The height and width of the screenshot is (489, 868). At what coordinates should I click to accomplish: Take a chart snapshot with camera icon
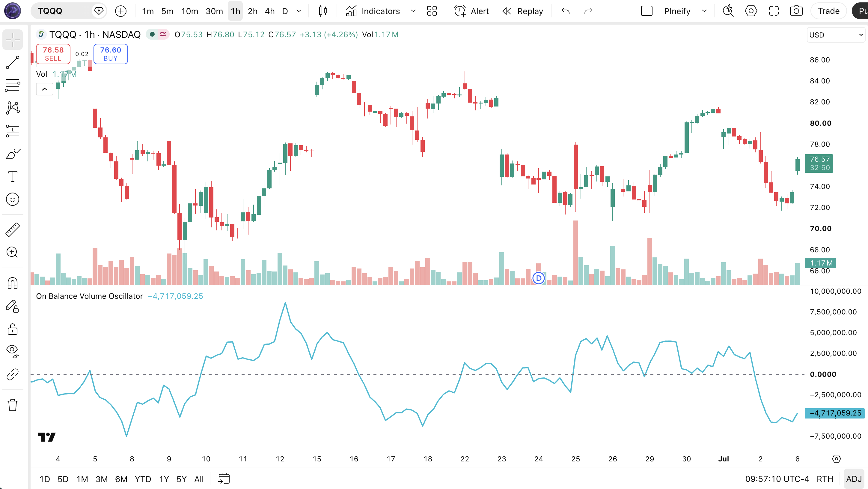tap(796, 11)
